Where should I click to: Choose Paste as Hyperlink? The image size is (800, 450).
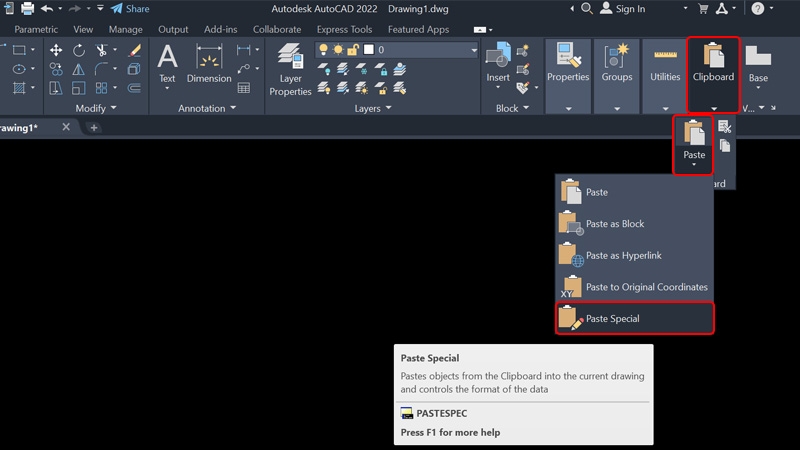coord(635,255)
